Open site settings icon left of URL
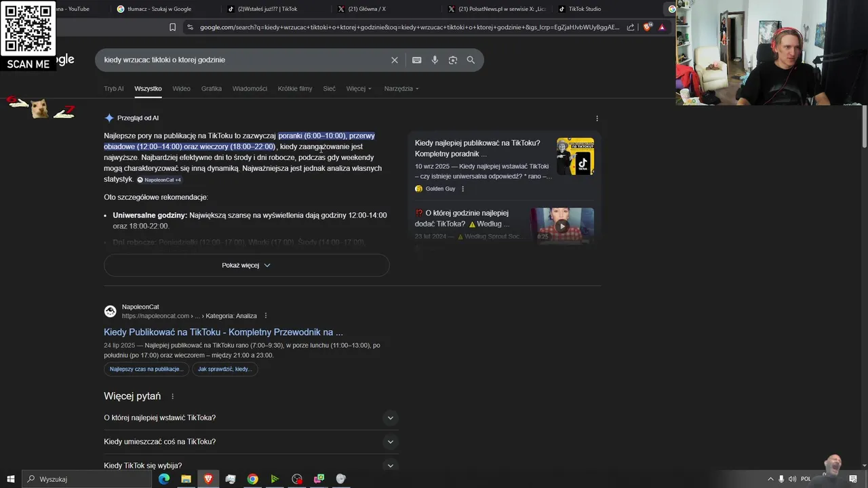This screenshot has width=868, height=488. coord(190,27)
